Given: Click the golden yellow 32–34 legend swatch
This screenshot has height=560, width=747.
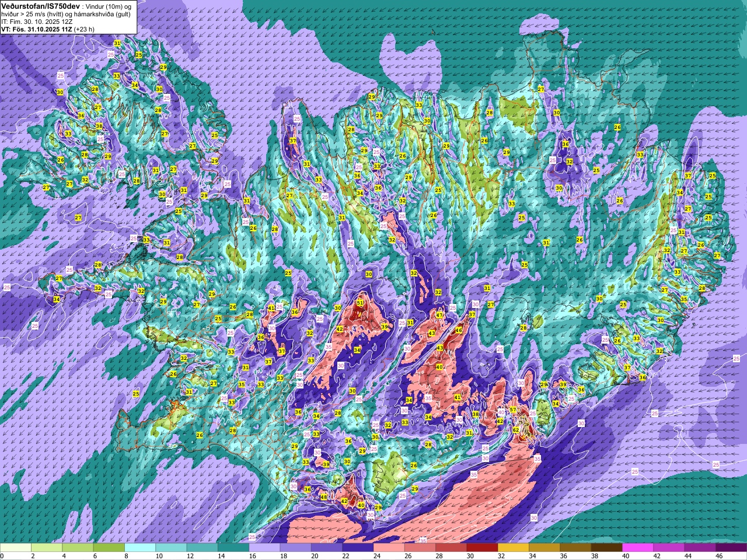Looking at the screenshot, I should click(x=514, y=548).
